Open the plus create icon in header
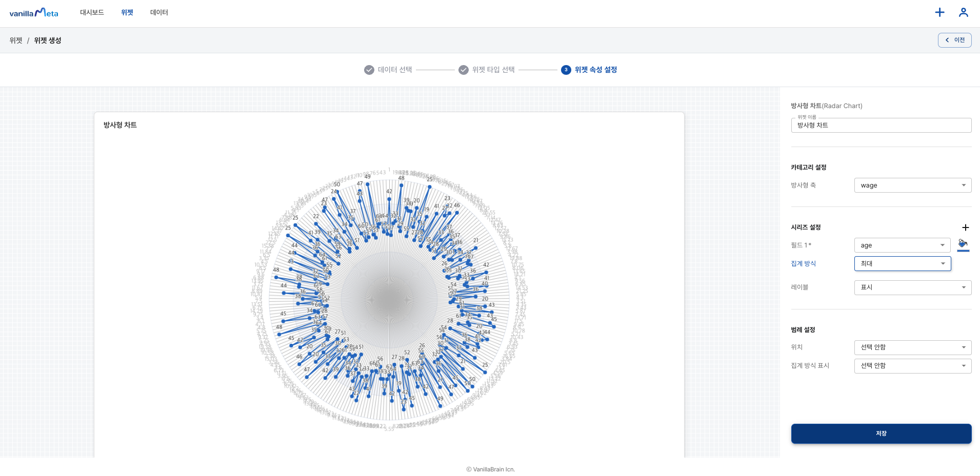Viewport: 980px width, 476px height. (939, 12)
